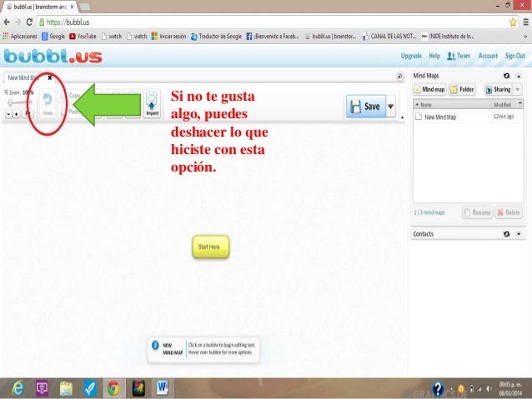The image size is (532, 399).
Task: Open Aplicaciones in bookmarks bar
Action: pos(20,37)
